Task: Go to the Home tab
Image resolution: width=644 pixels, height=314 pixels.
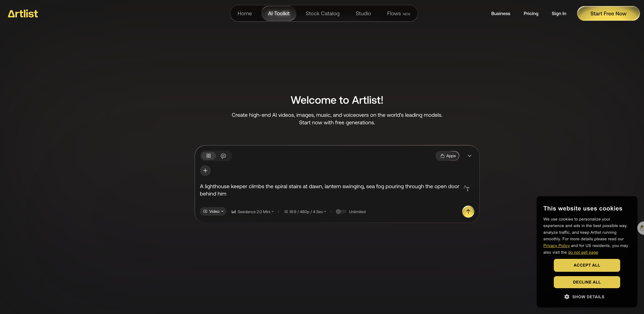Action: 245,14
